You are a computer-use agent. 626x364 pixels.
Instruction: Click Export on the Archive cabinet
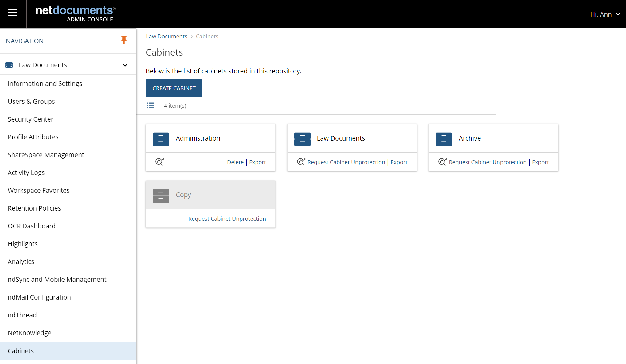540,162
